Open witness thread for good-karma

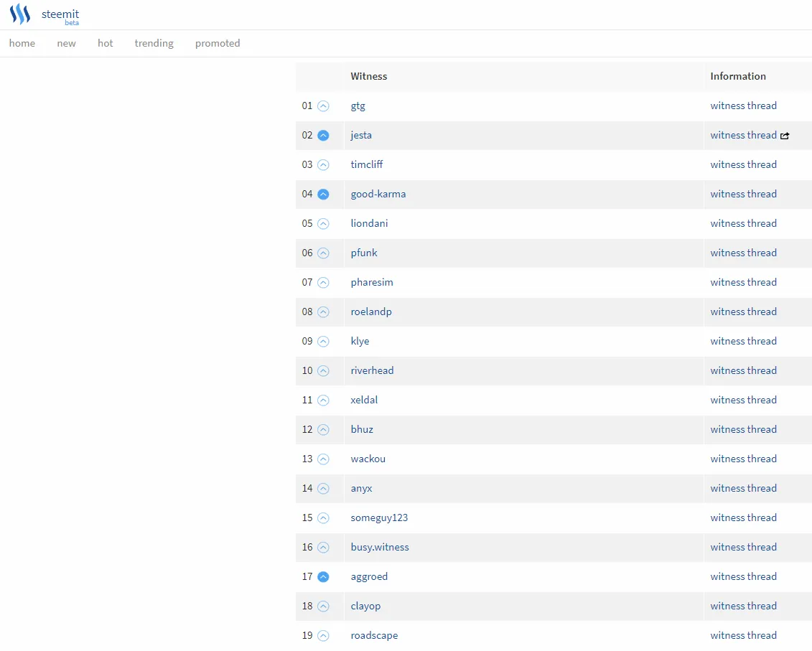[743, 195]
